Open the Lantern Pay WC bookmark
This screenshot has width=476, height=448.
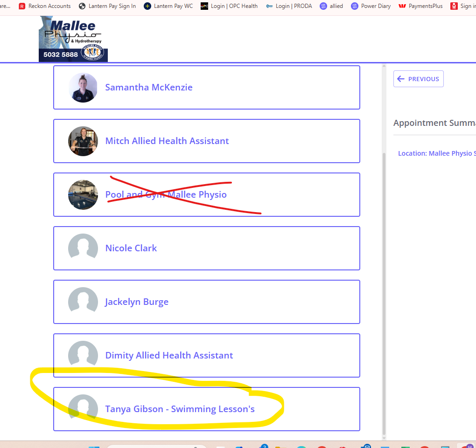click(168, 6)
